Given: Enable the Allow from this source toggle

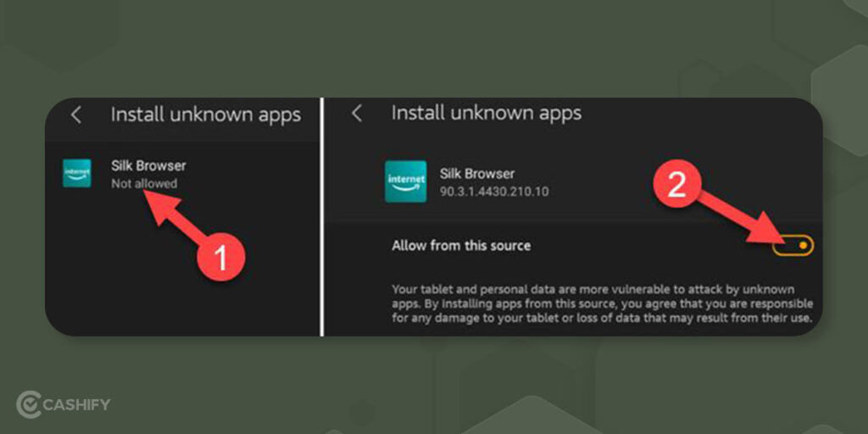Looking at the screenshot, I should pyautogui.click(x=793, y=245).
